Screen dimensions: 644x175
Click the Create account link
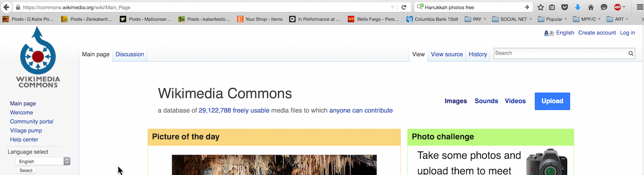click(597, 33)
